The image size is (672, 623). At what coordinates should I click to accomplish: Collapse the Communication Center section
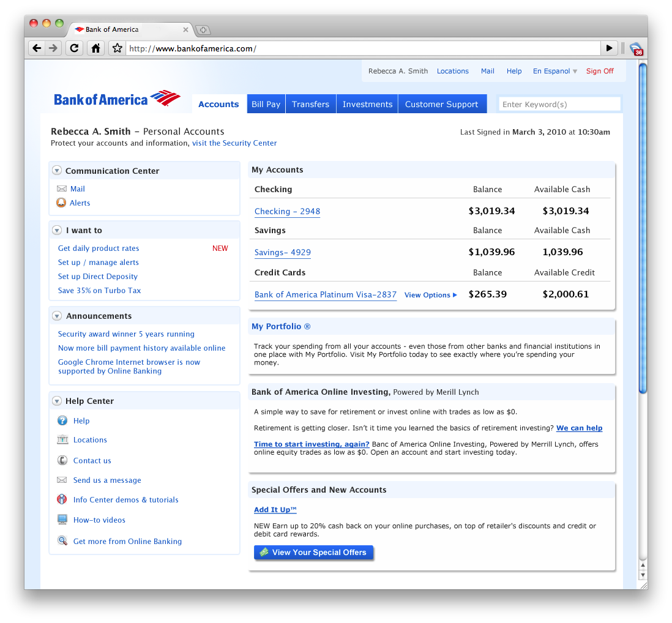[57, 170]
